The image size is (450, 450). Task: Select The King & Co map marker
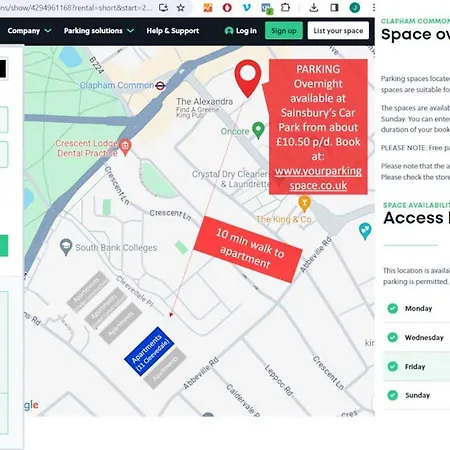click(304, 204)
